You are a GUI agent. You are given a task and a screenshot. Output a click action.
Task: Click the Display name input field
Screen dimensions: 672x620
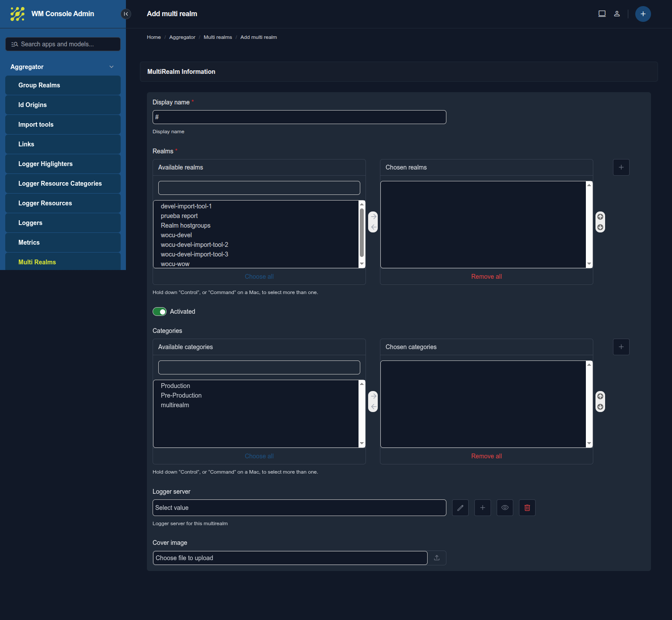(299, 117)
